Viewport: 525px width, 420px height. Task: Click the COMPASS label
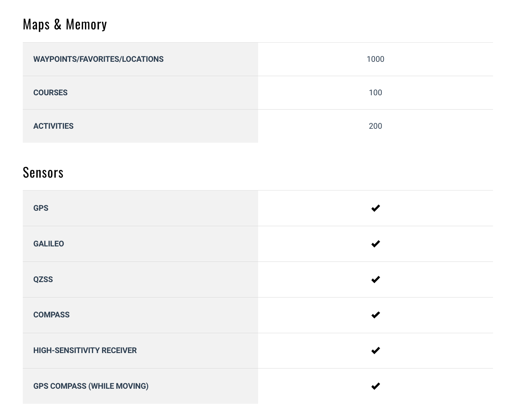tap(51, 315)
